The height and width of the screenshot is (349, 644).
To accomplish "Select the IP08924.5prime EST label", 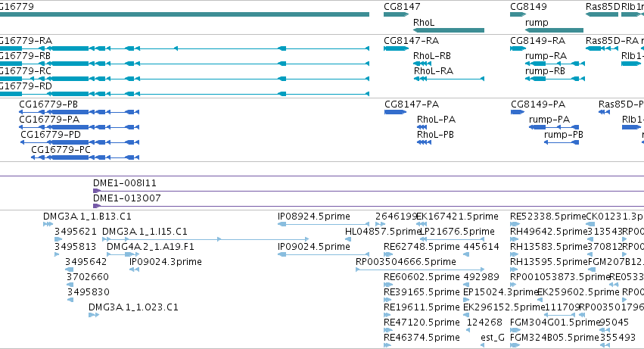I will (314, 217).
